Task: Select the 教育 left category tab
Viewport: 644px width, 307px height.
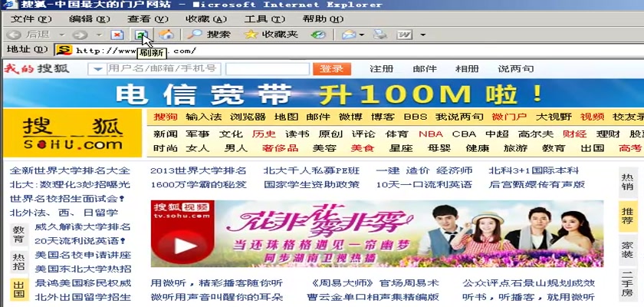Action: pyautogui.click(x=18, y=234)
